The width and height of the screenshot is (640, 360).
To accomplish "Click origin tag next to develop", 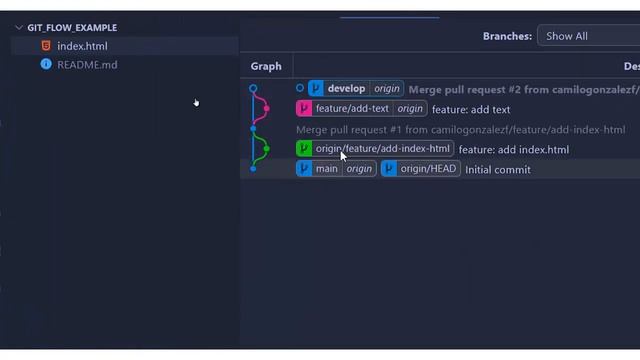I will [387, 89].
